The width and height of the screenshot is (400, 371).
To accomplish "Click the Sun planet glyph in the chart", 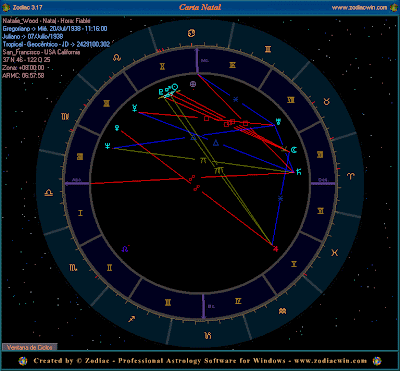I will (175, 87).
